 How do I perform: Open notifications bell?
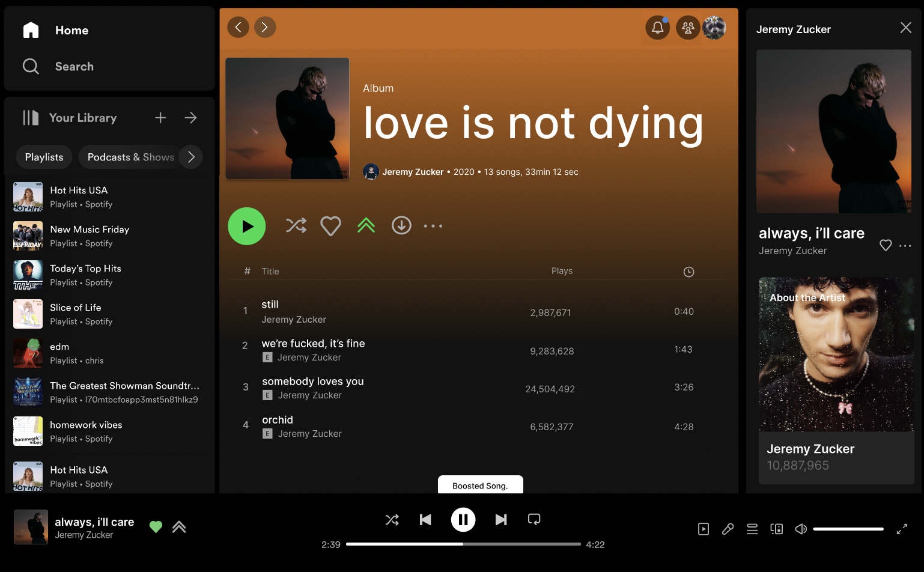(x=658, y=27)
